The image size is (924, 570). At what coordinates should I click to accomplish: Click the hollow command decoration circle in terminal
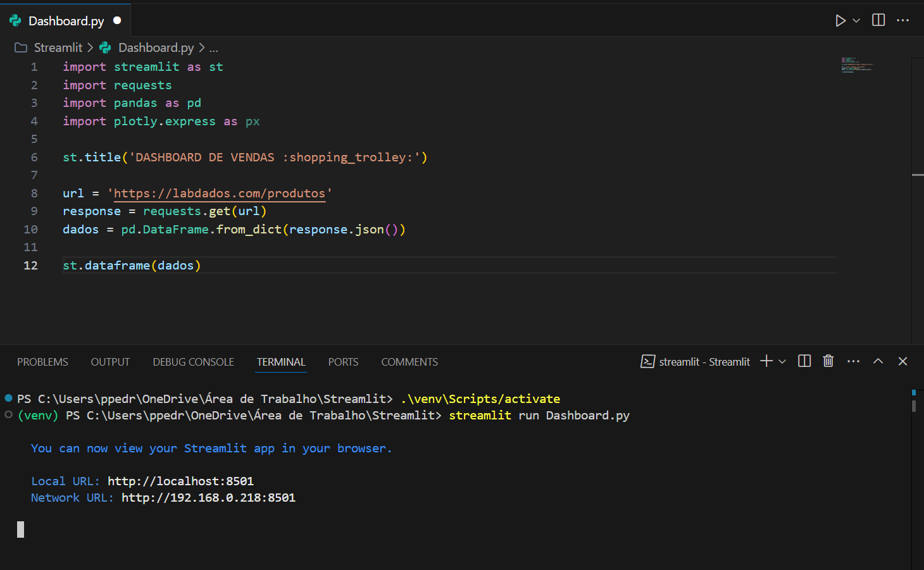(x=8, y=414)
